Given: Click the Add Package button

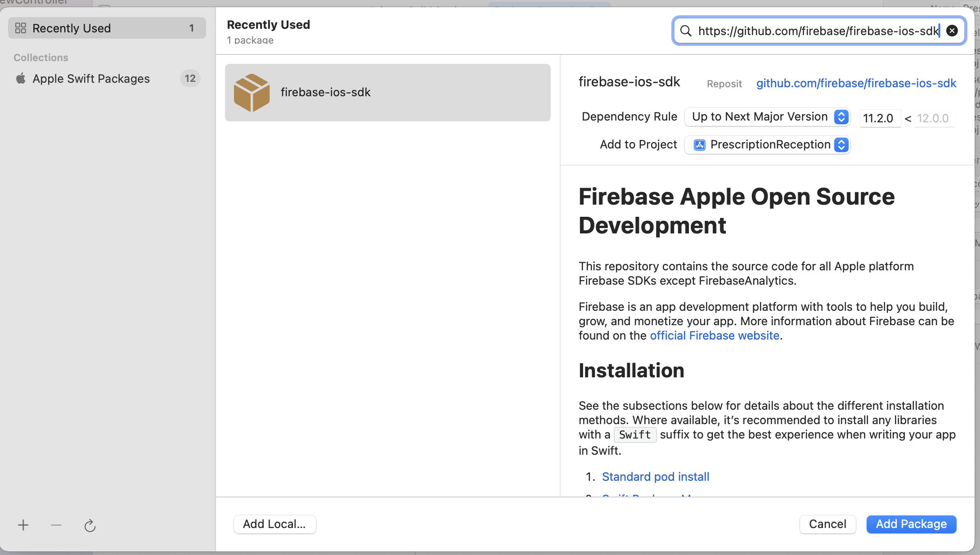Looking at the screenshot, I should pos(911,524).
